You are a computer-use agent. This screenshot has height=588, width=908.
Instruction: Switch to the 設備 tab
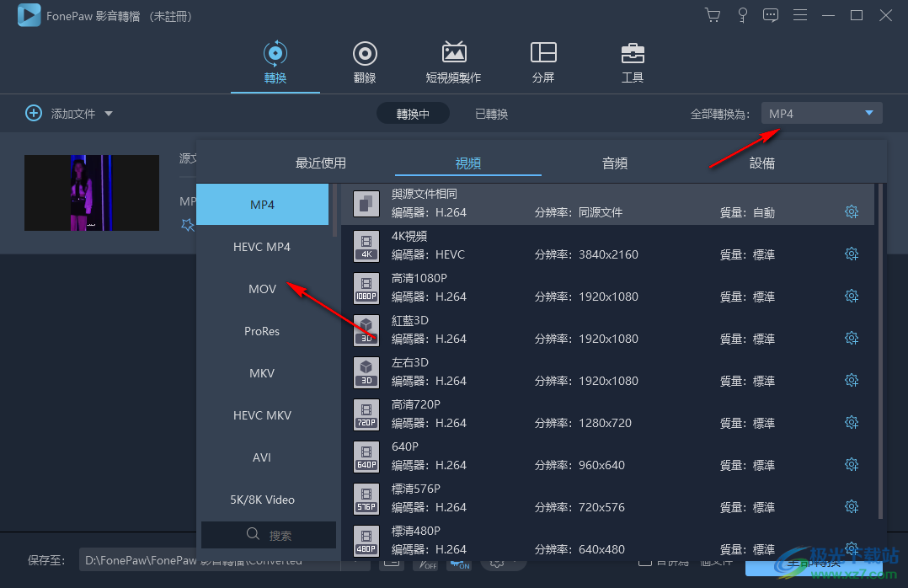pos(762,163)
